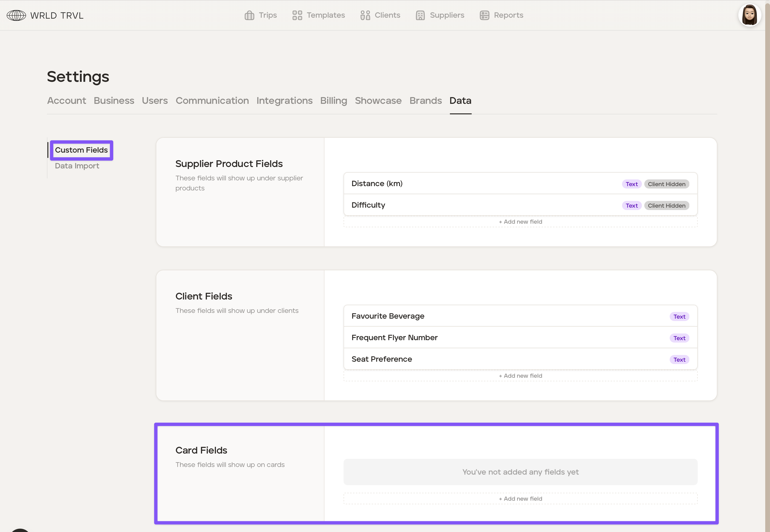Add new field under Card Fields

tap(520, 499)
